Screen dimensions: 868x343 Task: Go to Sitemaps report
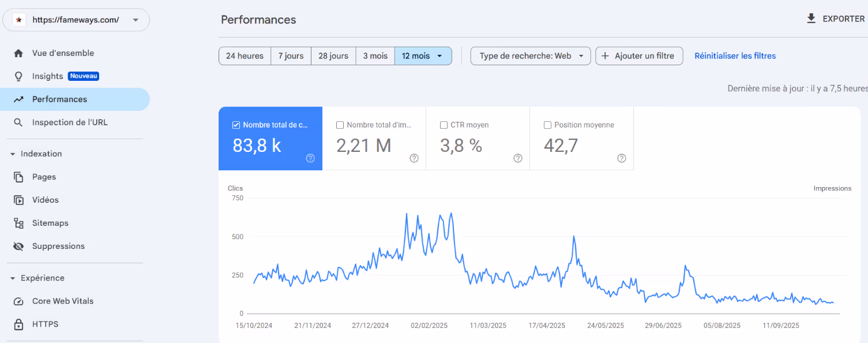pyautogui.click(x=75, y=223)
